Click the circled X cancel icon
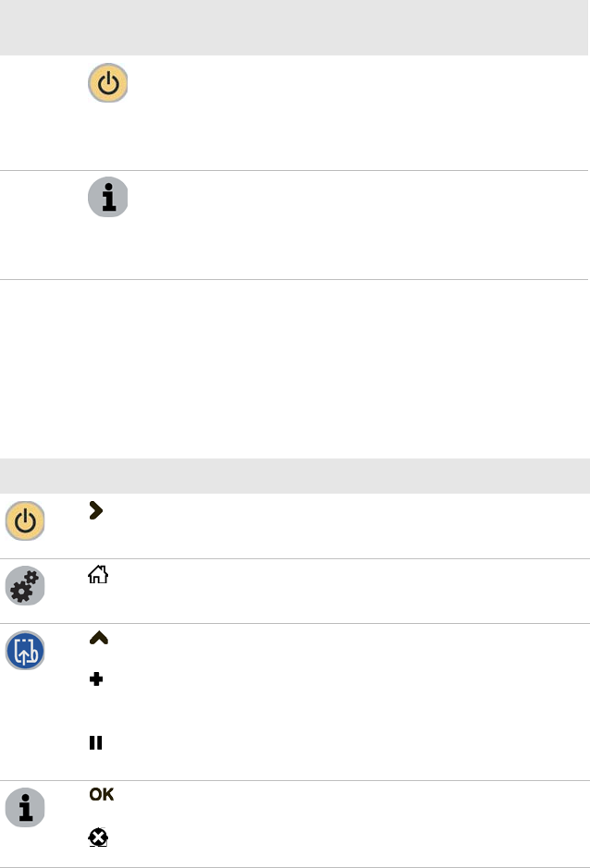Image resolution: width=590 pixels, height=868 pixels. [98, 837]
